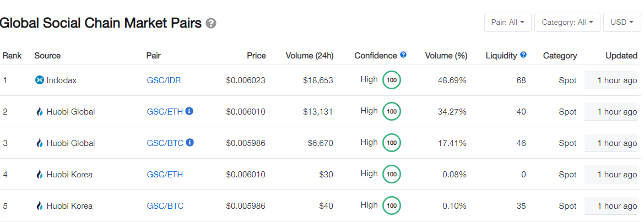Click the liquidity value 68
The width and height of the screenshot is (644, 222).
click(521, 80)
